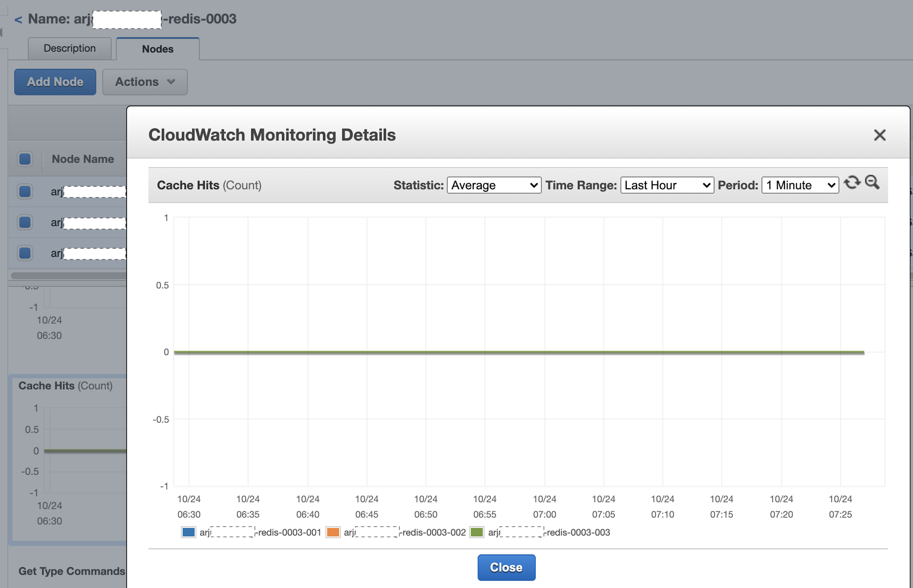This screenshot has height=588, width=913.
Task: Toggle the select-all nodes checkbox
Action: click(24, 159)
